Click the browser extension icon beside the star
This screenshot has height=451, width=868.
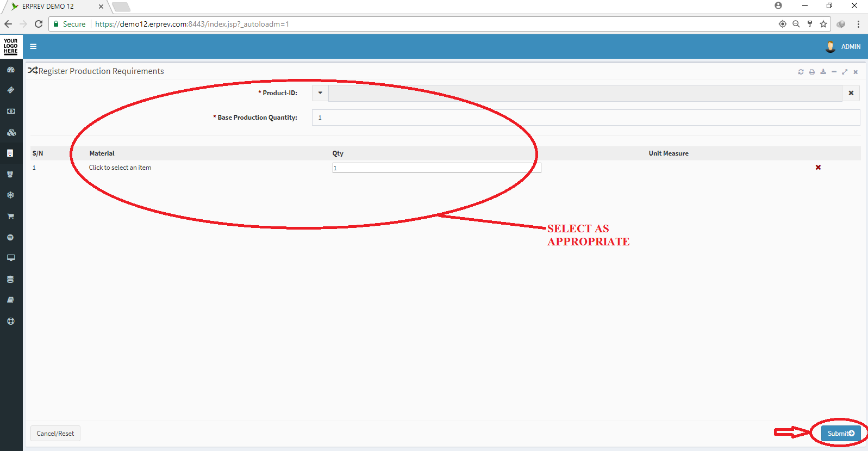point(841,24)
